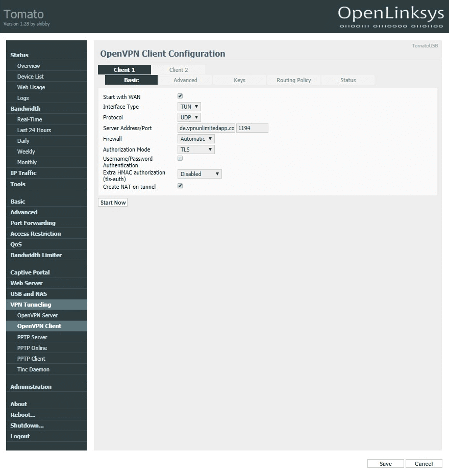Open the Real-Time bandwidth page
This screenshot has width=449, height=476.
pos(31,119)
